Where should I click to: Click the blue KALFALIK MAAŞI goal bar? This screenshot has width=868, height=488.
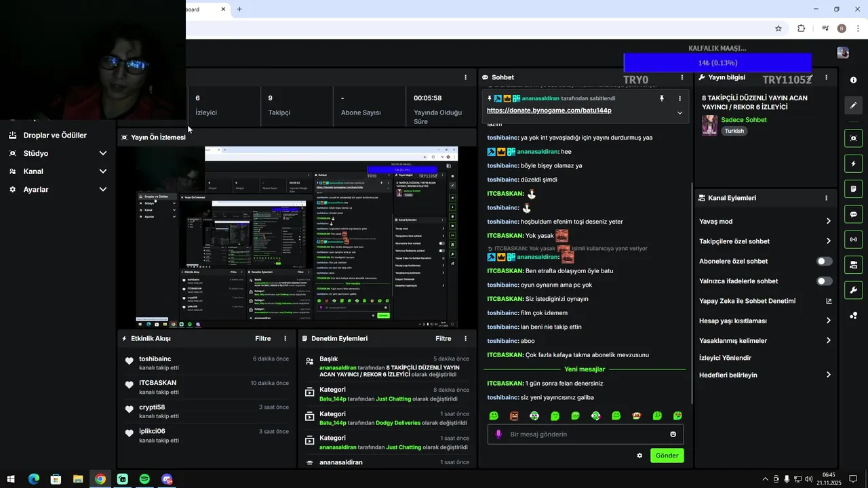coord(717,63)
